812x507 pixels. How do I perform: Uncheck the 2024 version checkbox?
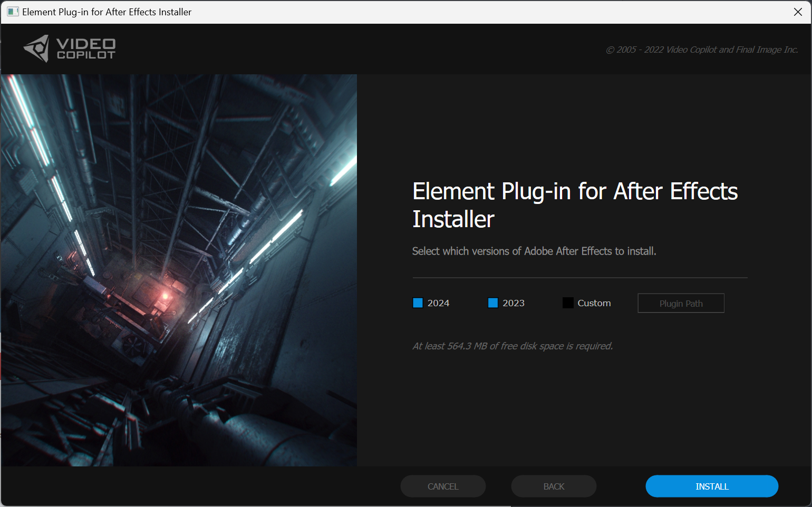[418, 303]
